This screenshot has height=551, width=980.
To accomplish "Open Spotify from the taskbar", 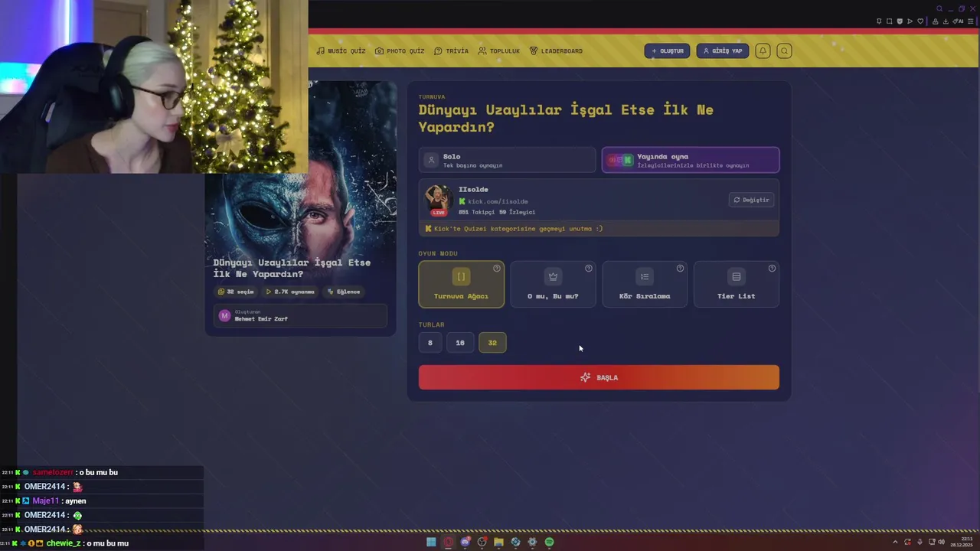I will pyautogui.click(x=549, y=542).
